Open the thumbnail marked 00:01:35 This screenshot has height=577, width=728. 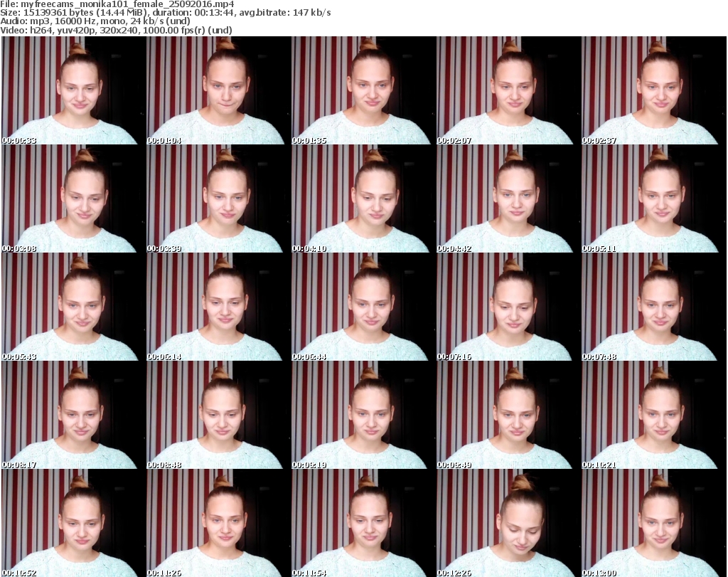click(363, 90)
